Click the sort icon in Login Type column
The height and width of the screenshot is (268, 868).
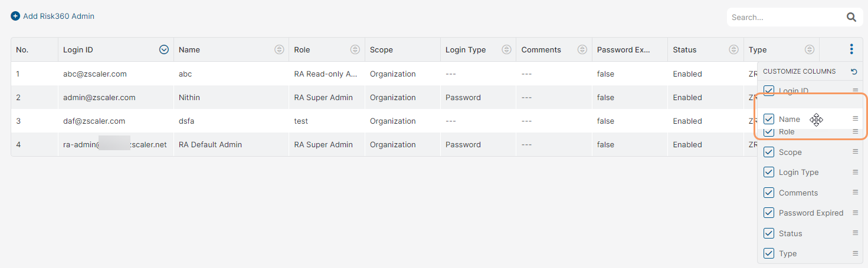pyautogui.click(x=506, y=49)
